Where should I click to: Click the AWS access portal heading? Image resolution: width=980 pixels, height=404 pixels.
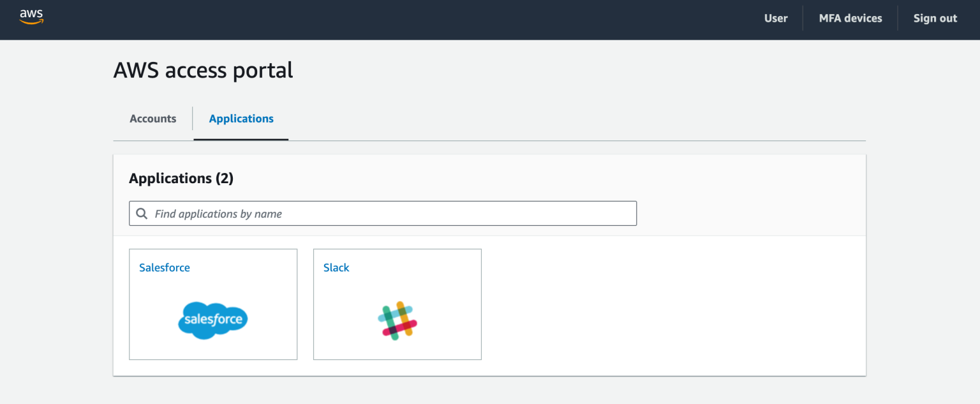tap(203, 70)
